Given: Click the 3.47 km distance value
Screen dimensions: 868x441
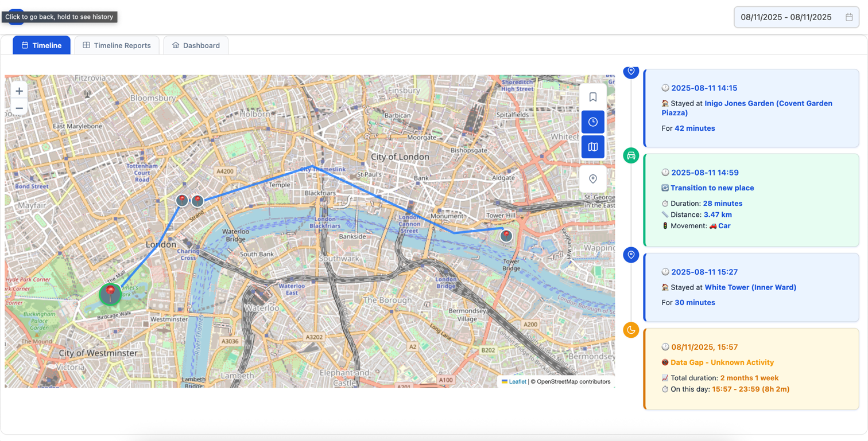Looking at the screenshot, I should pyautogui.click(x=718, y=214).
